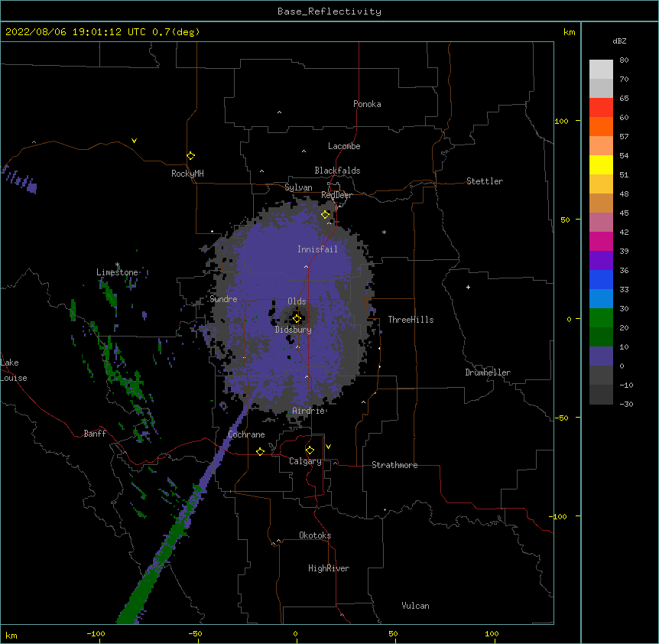Click the RedDeer city label
This screenshot has height=644, width=659.
coord(336,195)
